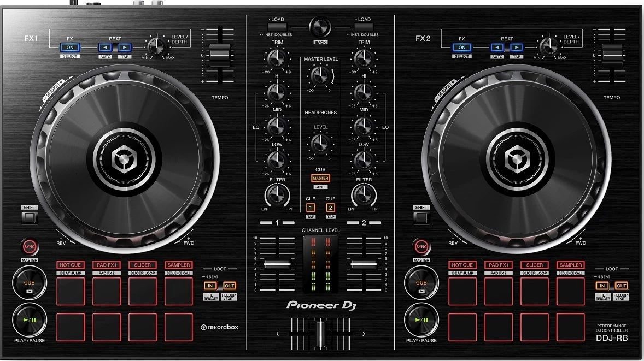Hit the right deck PLAY/PAUSE button
Image resolution: width=644 pixels, height=361 pixels.
(421, 320)
